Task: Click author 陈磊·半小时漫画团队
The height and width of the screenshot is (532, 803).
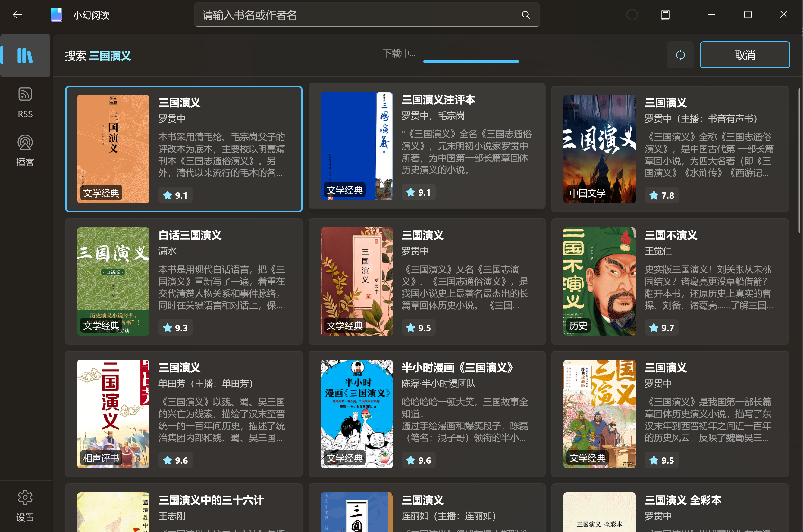Action: click(439, 384)
